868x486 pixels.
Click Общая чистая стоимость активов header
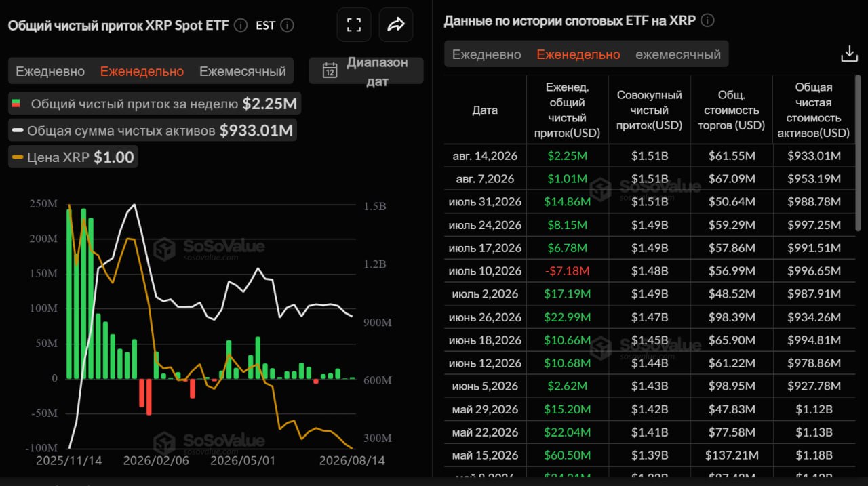[814, 110]
